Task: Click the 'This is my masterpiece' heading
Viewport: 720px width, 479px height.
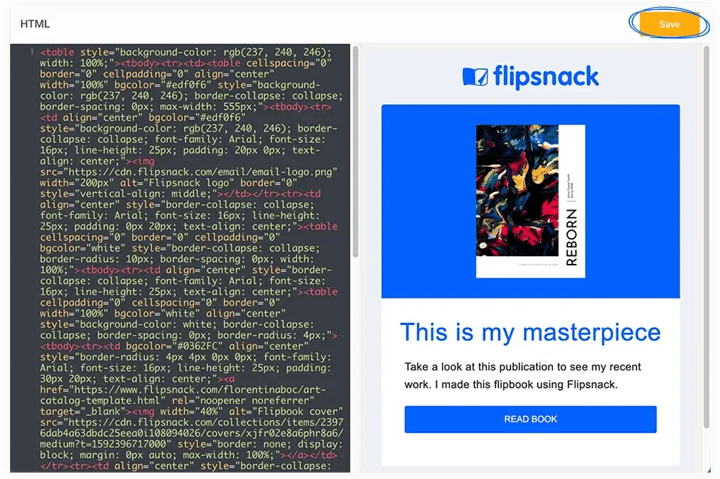Action: (x=530, y=332)
